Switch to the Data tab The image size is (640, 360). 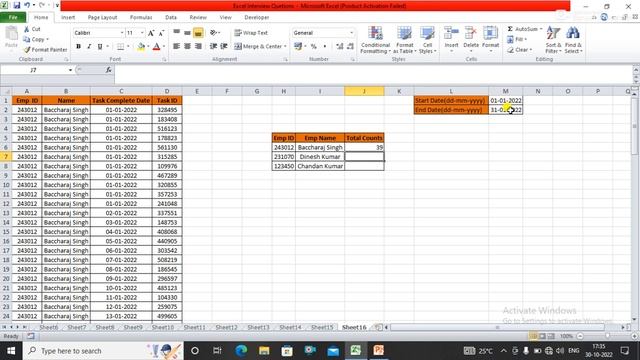[x=171, y=18]
